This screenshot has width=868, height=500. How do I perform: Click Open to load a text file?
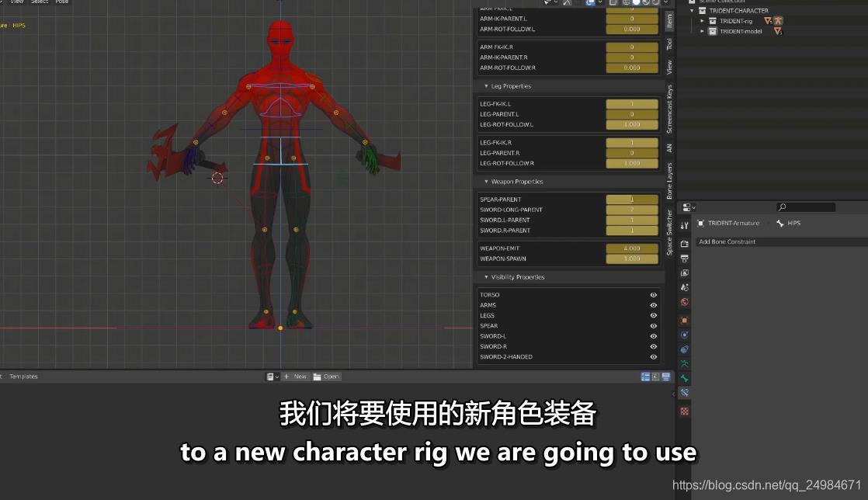click(327, 377)
